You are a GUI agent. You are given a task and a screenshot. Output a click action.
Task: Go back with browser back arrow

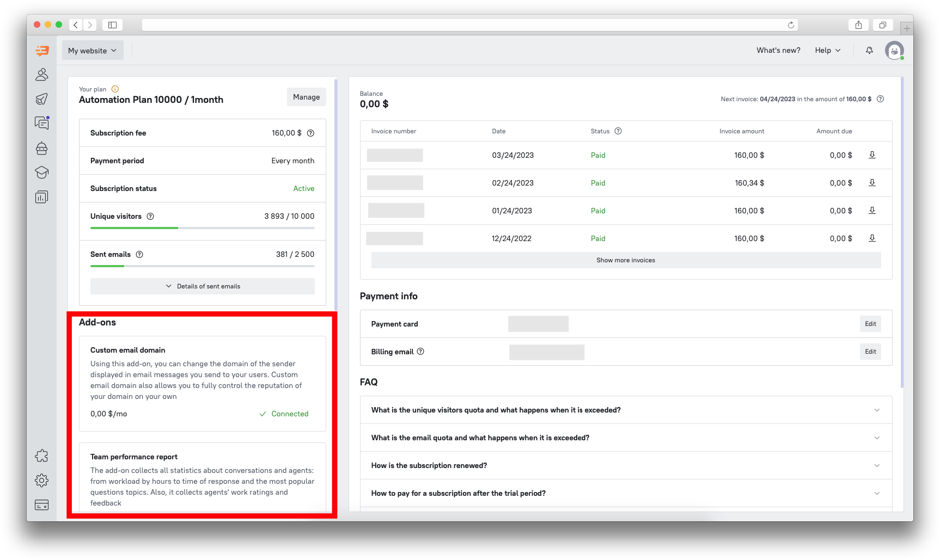click(76, 25)
